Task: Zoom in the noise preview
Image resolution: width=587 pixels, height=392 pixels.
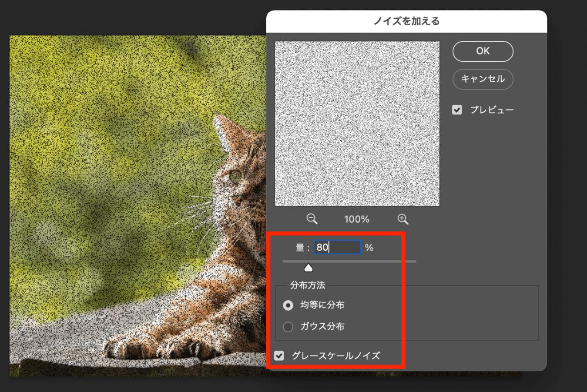Action: tap(403, 219)
